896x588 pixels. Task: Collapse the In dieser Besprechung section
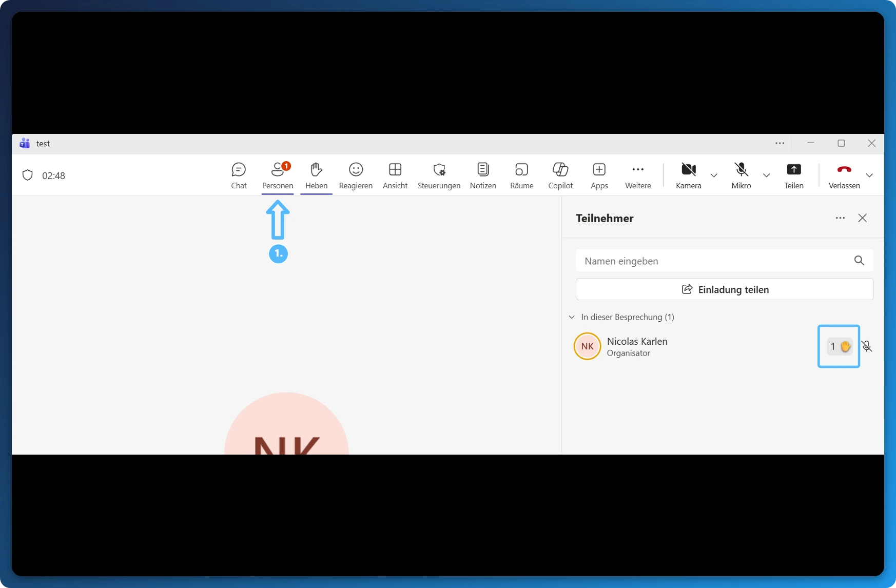[x=572, y=317]
